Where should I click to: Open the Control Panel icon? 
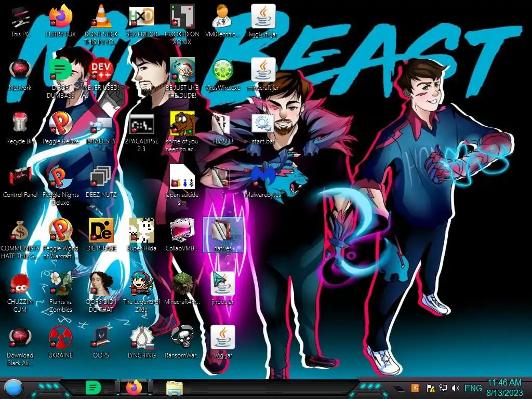pyautogui.click(x=20, y=182)
